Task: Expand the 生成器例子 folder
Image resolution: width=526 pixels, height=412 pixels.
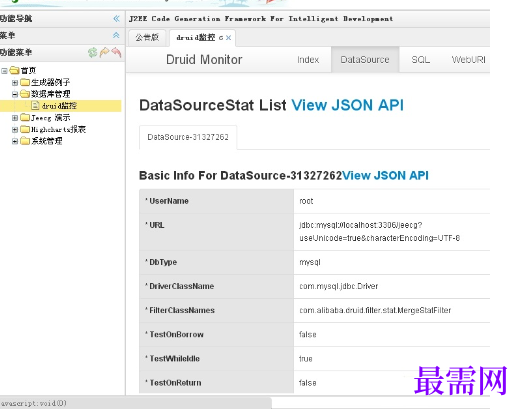Action: 15,82
